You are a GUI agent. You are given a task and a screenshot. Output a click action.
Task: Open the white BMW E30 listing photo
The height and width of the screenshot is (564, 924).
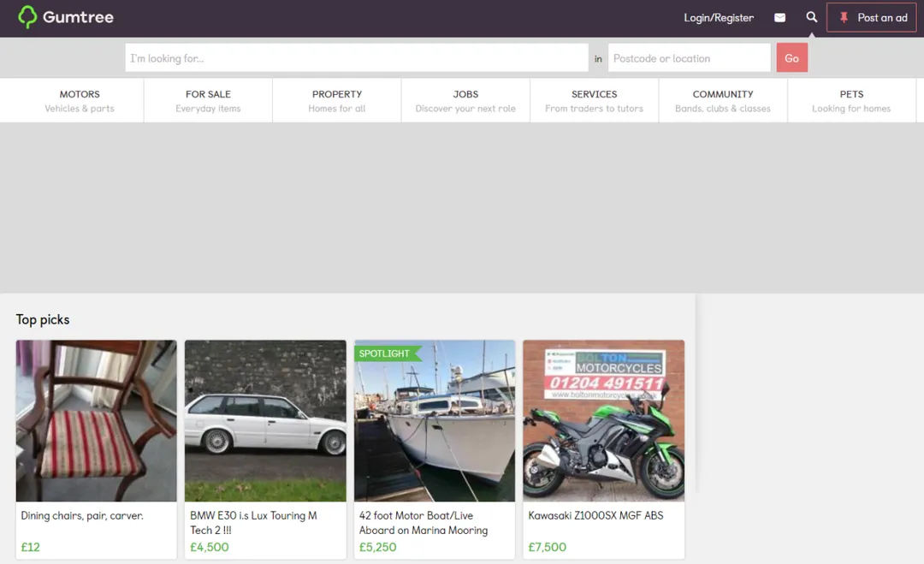pyautogui.click(x=265, y=421)
